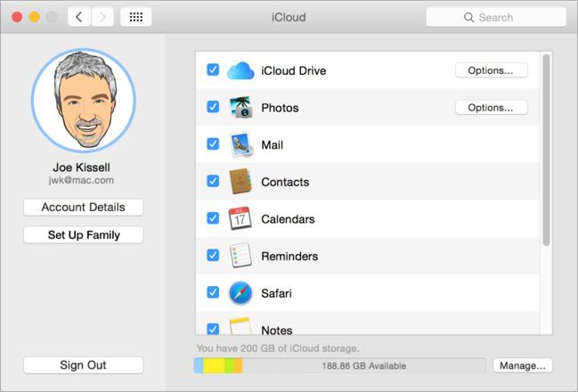Click the search magnifying glass icon
This screenshot has width=578, height=392.
(x=468, y=17)
